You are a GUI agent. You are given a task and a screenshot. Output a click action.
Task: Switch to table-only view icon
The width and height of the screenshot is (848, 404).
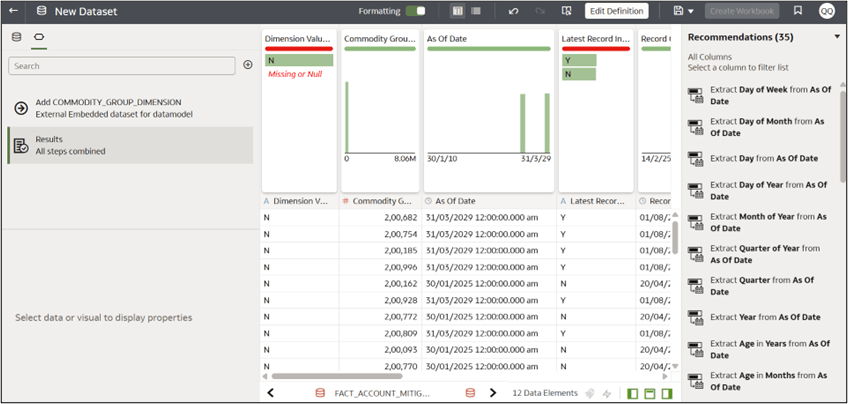click(476, 11)
